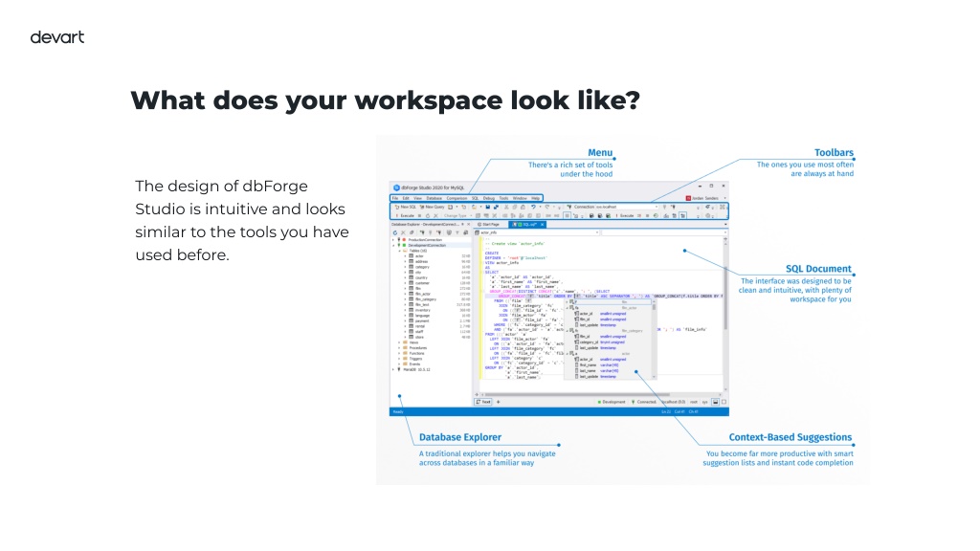Image resolution: width=980 pixels, height=551 pixels.
Task: Switch to the Start Page tab
Action: click(x=489, y=224)
